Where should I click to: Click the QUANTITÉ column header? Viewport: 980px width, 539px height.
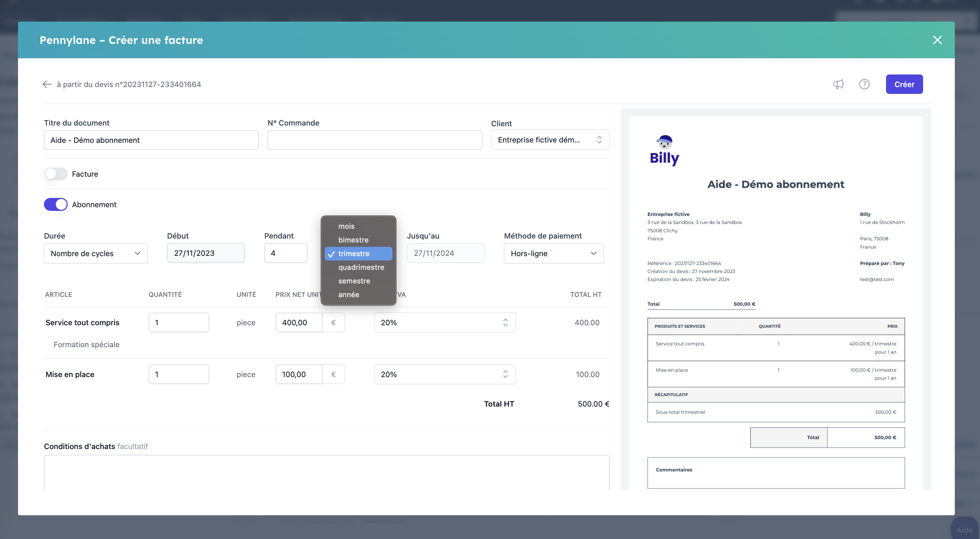coord(165,295)
